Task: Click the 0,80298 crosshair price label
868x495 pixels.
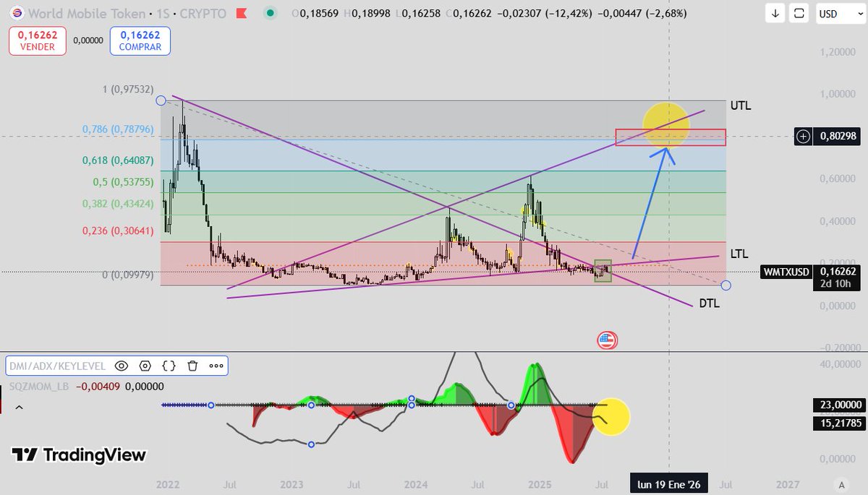Action: tap(839, 135)
